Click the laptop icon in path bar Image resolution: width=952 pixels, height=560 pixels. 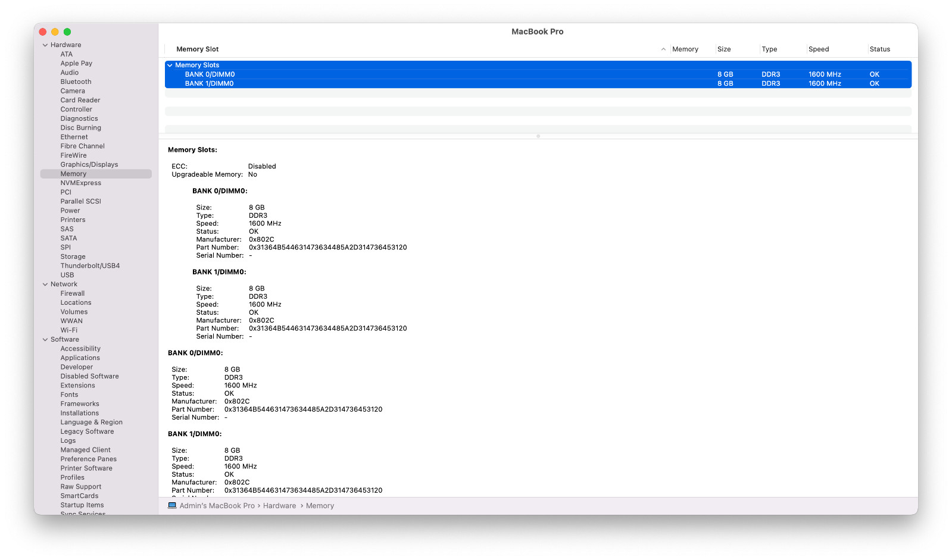(172, 505)
